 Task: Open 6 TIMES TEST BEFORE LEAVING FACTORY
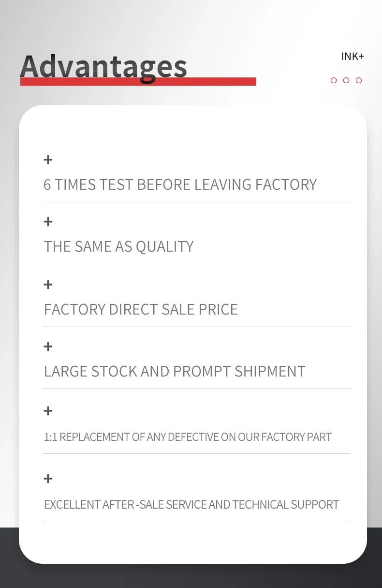(180, 184)
